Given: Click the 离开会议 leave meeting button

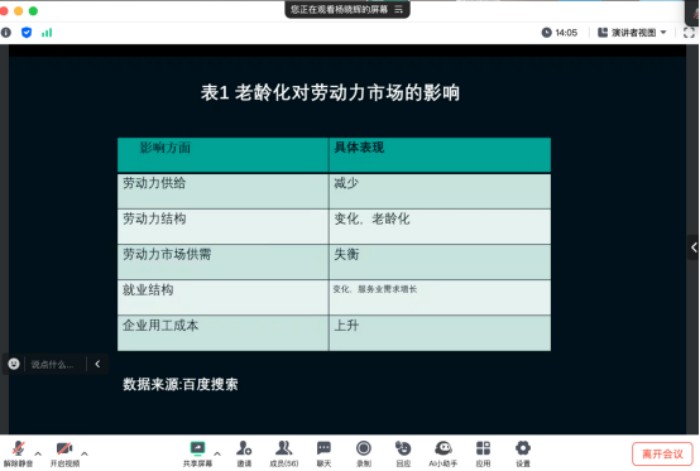Looking at the screenshot, I should click(x=661, y=453).
